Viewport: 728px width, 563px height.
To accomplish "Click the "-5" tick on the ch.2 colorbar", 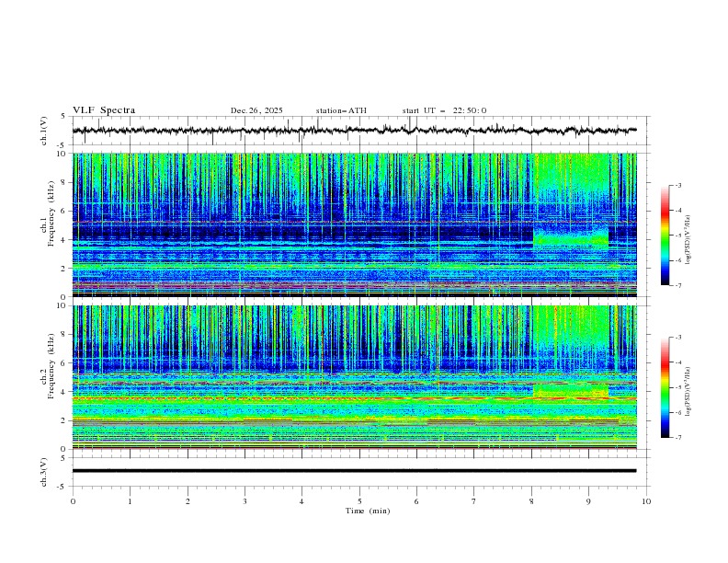I will point(677,387).
